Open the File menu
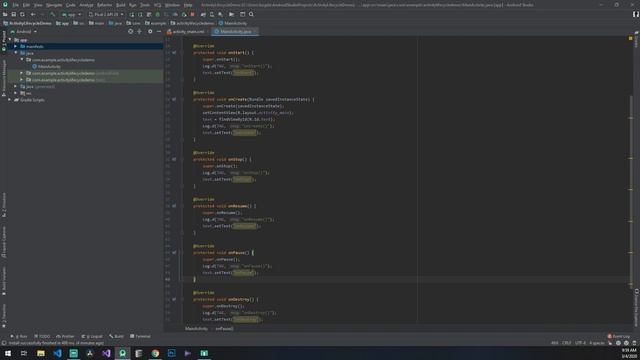This screenshot has height=360, width=640. click(16, 5)
